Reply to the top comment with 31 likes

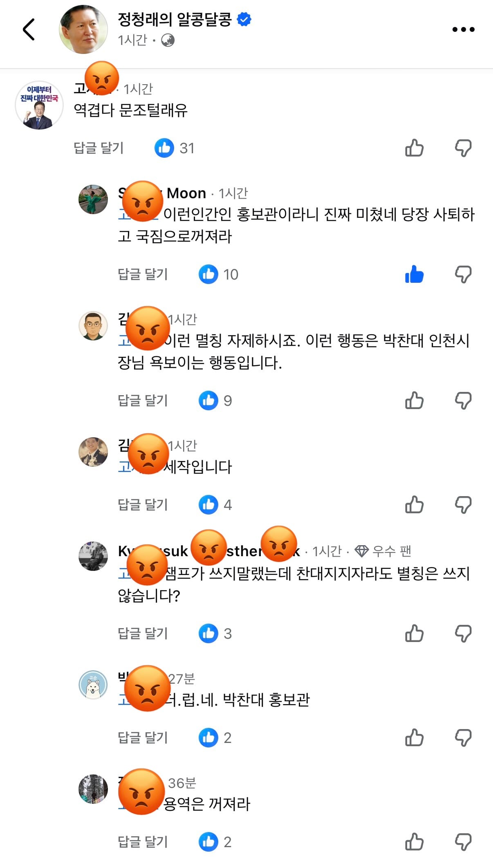[x=99, y=148]
